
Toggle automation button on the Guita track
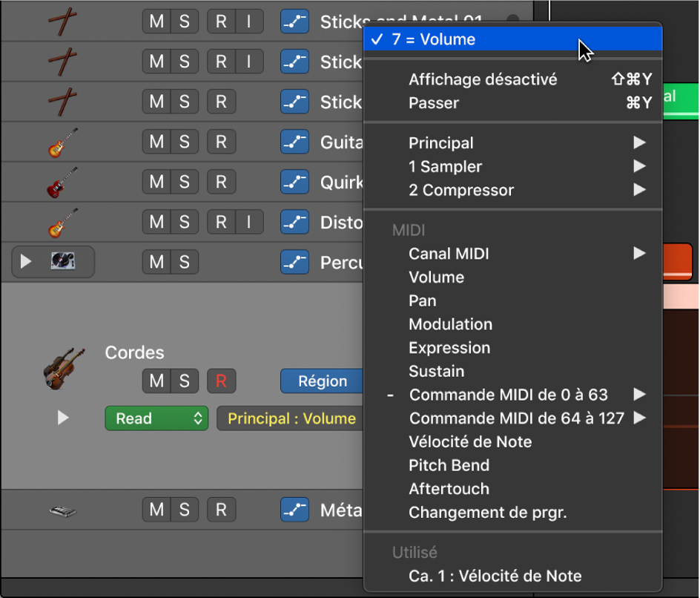pyautogui.click(x=294, y=142)
